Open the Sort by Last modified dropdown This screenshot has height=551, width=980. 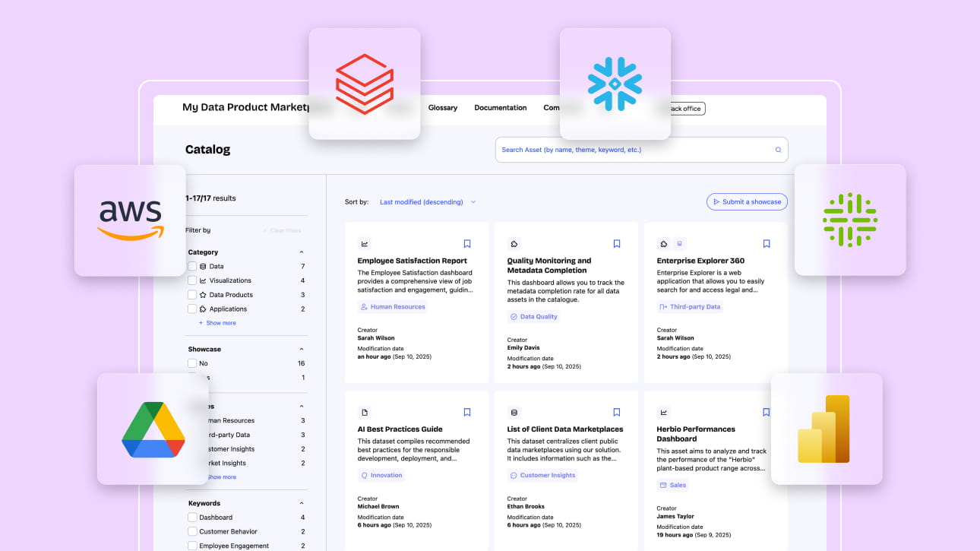[x=428, y=202]
